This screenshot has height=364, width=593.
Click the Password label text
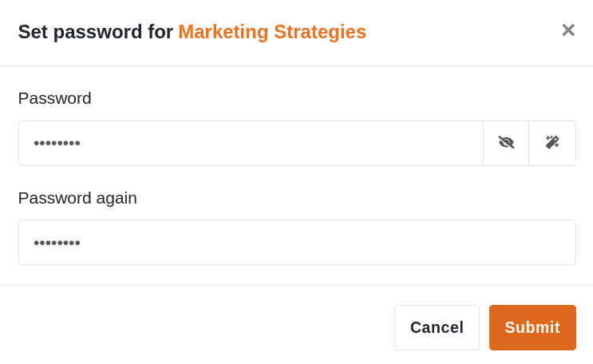tap(54, 98)
